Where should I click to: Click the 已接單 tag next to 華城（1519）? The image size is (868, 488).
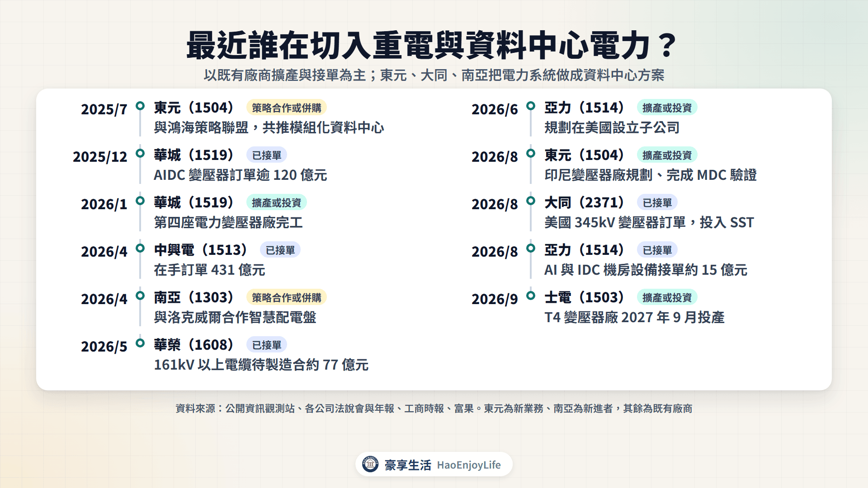(x=267, y=155)
